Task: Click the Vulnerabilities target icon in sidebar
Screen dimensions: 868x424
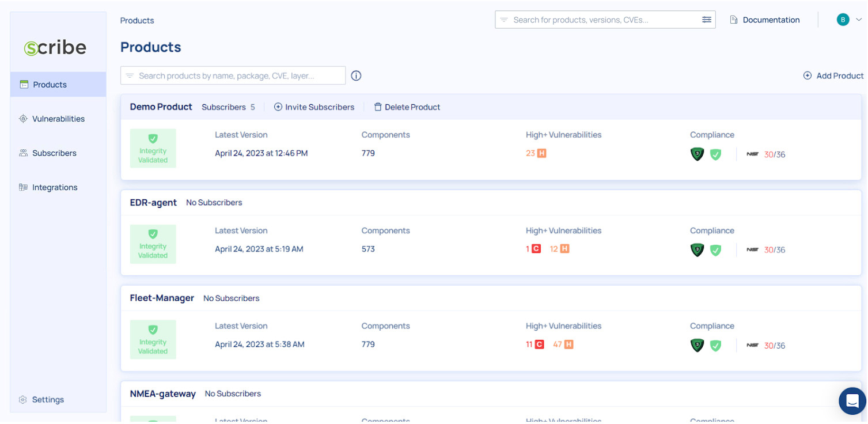Action: [x=23, y=119]
